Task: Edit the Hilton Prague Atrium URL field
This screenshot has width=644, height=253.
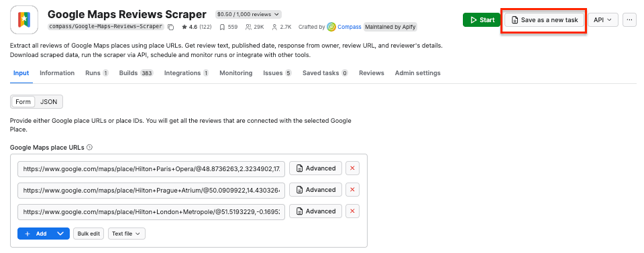Action: coord(151,190)
